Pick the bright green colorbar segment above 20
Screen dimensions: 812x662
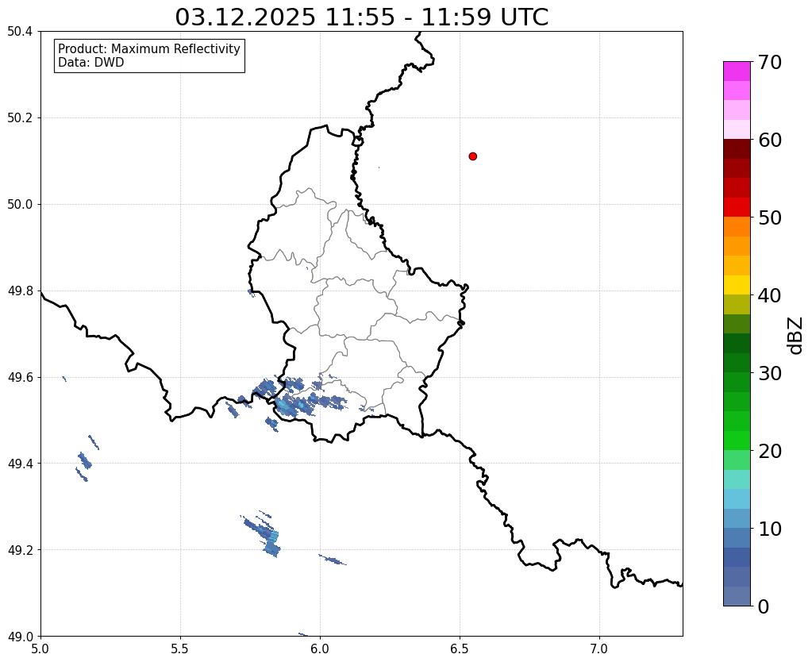click(x=737, y=441)
